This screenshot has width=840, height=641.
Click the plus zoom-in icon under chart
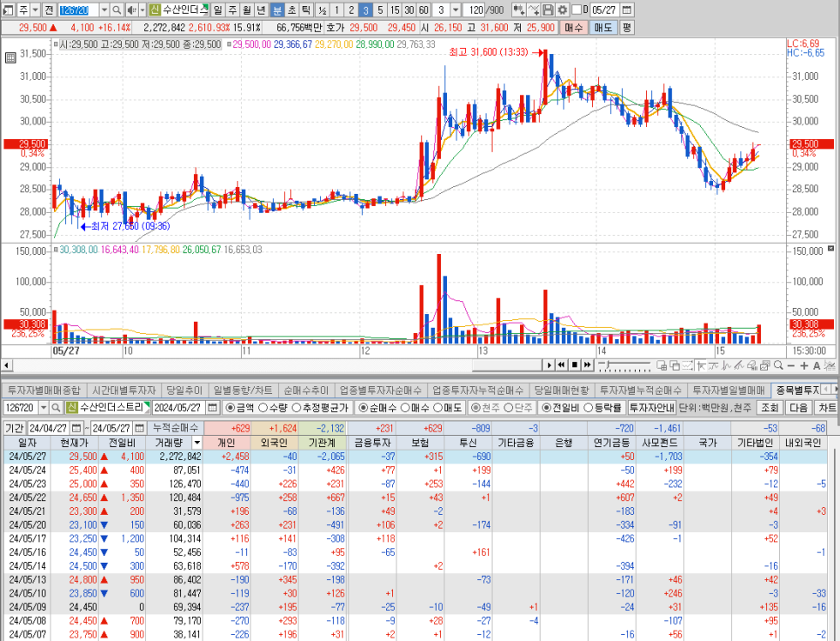[804, 365]
